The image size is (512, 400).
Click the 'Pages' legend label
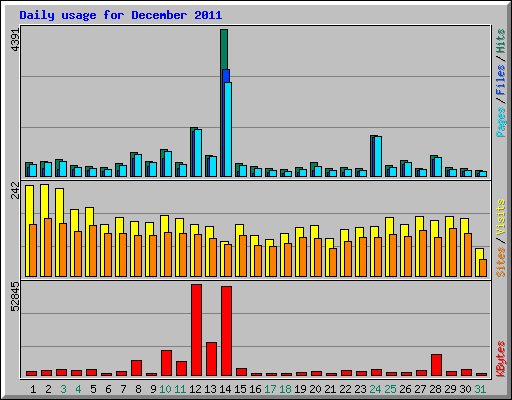[x=501, y=122]
